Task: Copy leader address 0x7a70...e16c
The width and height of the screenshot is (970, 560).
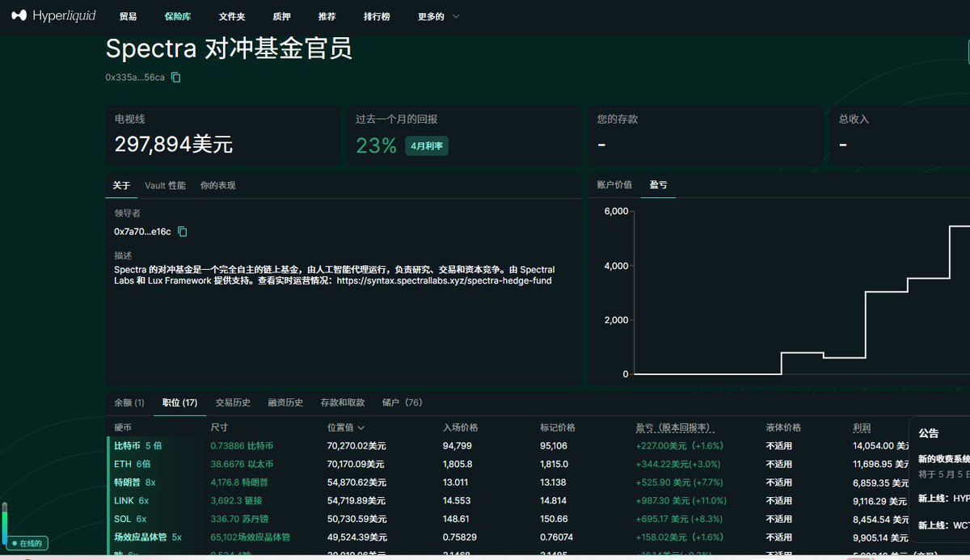Action: (183, 231)
